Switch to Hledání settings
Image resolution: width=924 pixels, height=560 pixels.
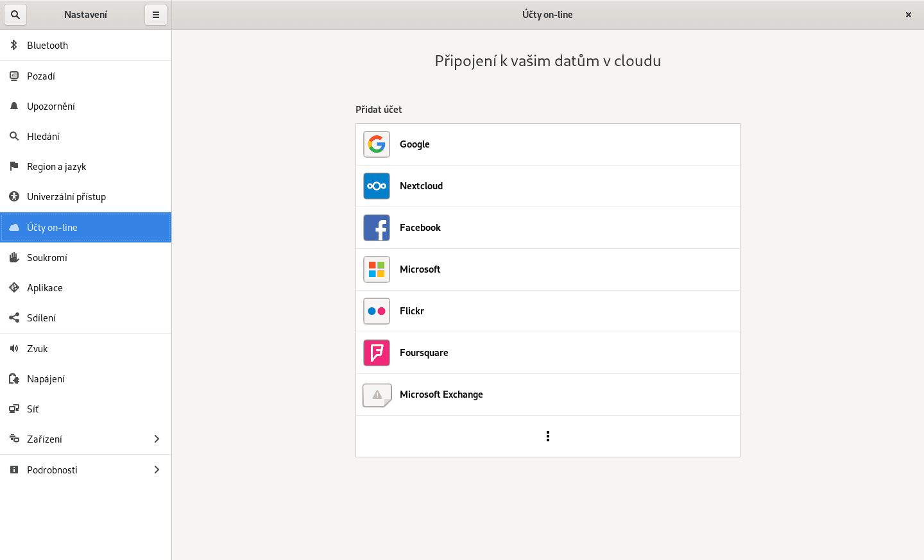pyautogui.click(x=86, y=136)
